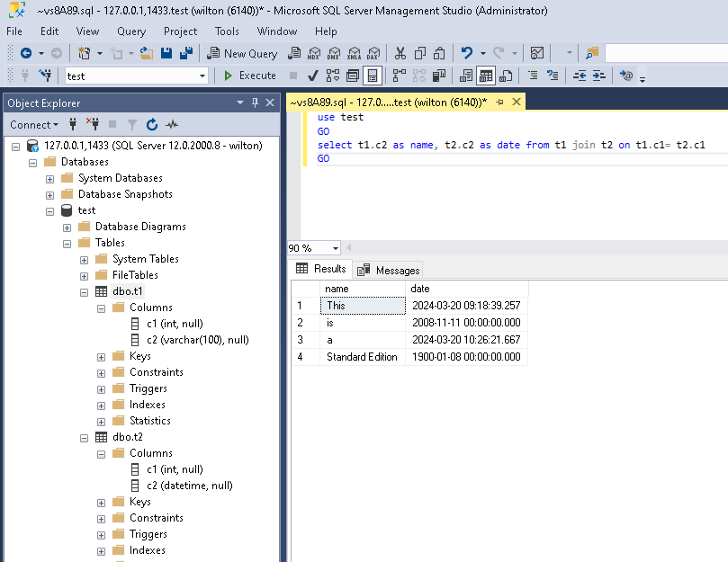Expand the Database Diagrams folder

click(x=67, y=227)
